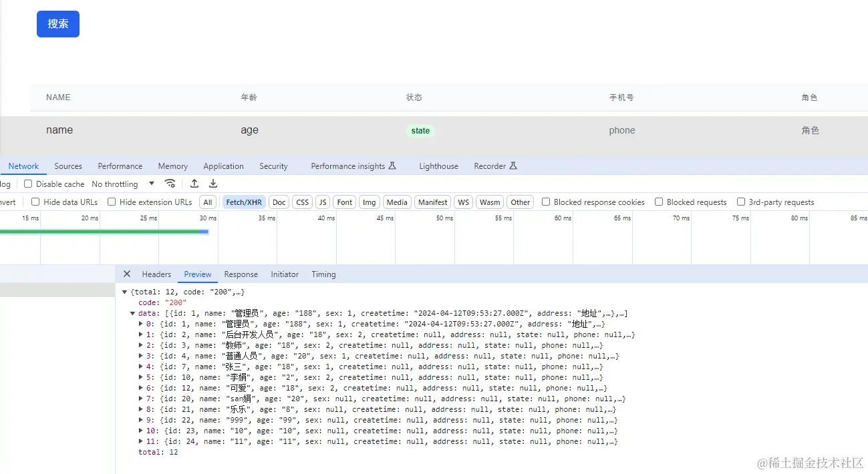Click the 年龄 column header
This screenshot has height=474, width=868.
tap(249, 97)
